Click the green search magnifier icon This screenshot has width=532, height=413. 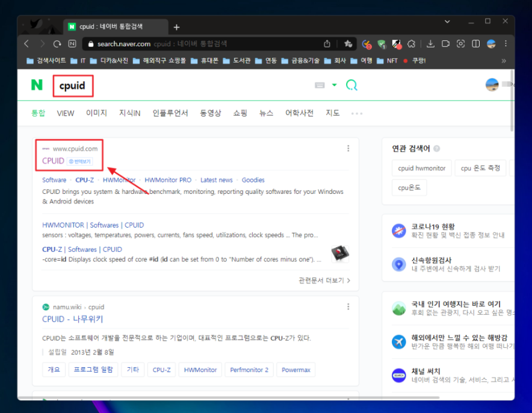(351, 85)
